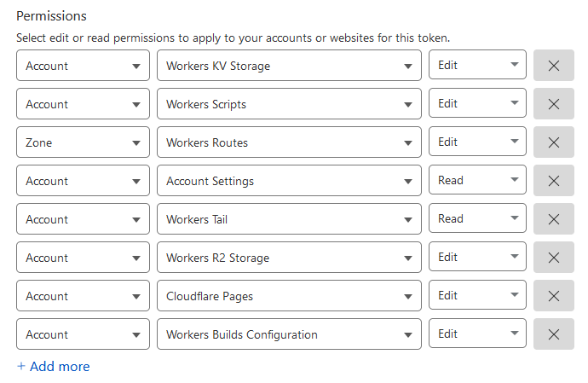Open the Workers Builds Configuration permission dropdown
Viewport: 588px width, 383px height.
(289, 334)
